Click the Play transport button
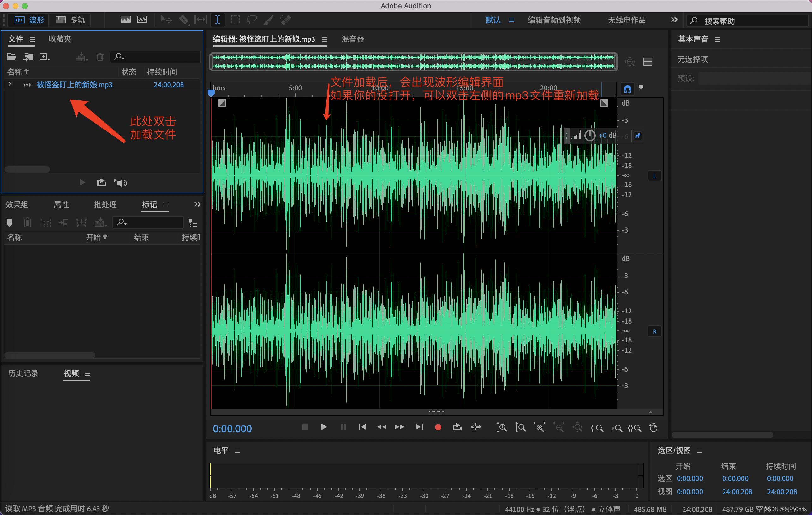Screen dimensions: 812x515 tap(324, 427)
